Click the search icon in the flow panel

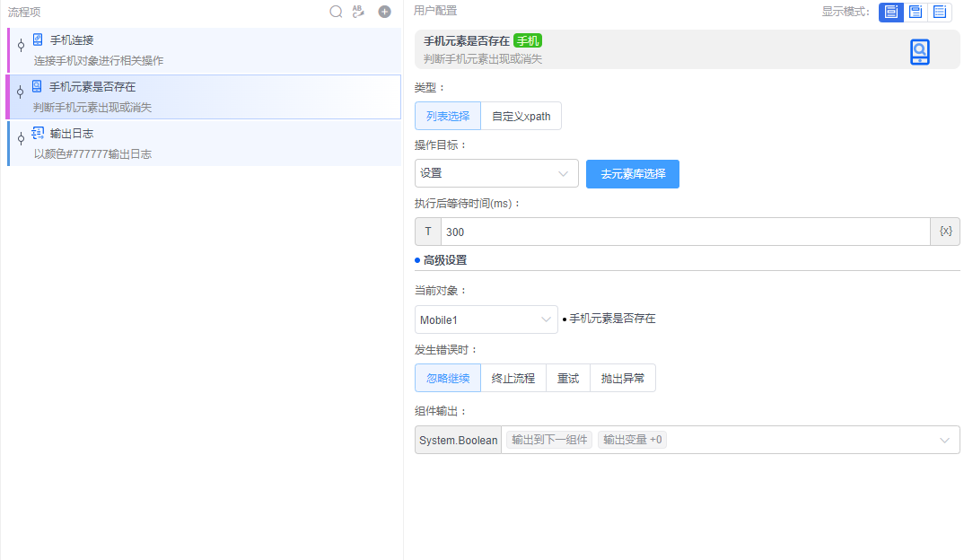pos(337,12)
